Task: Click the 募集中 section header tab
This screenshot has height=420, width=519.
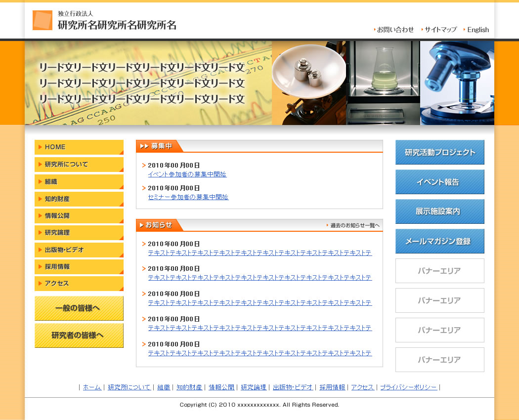Action: click(159, 146)
